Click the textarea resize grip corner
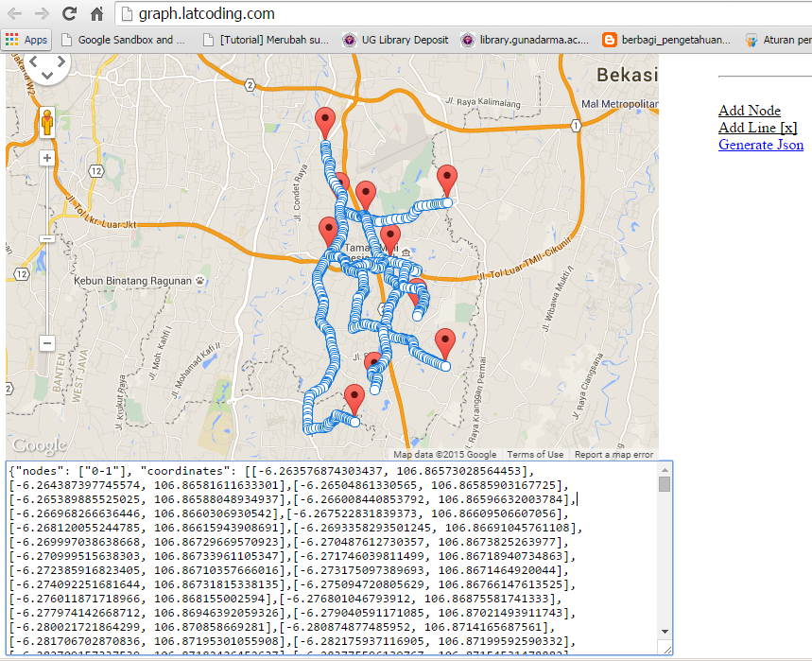The height and width of the screenshot is (661, 812). [x=667, y=650]
